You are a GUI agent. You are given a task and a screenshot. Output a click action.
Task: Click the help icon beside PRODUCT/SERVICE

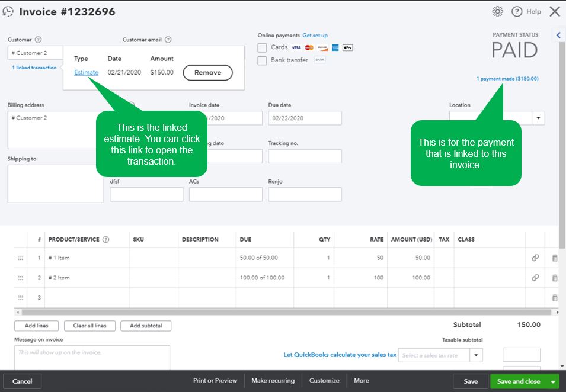click(x=105, y=239)
